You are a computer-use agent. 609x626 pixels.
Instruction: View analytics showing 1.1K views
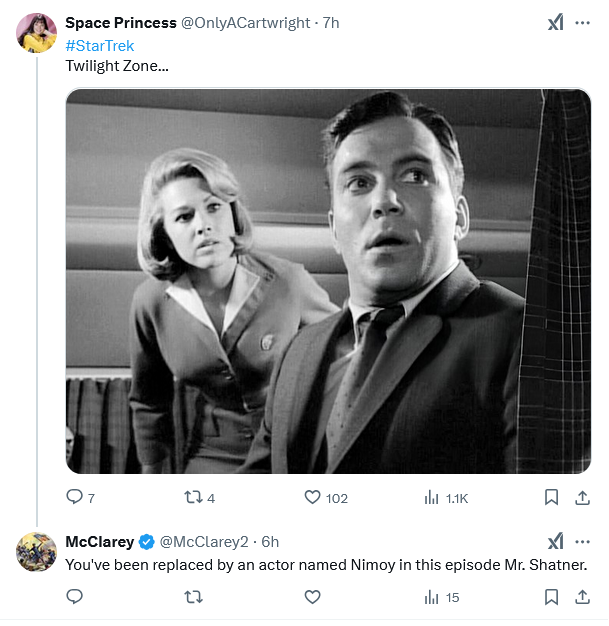pos(433,497)
